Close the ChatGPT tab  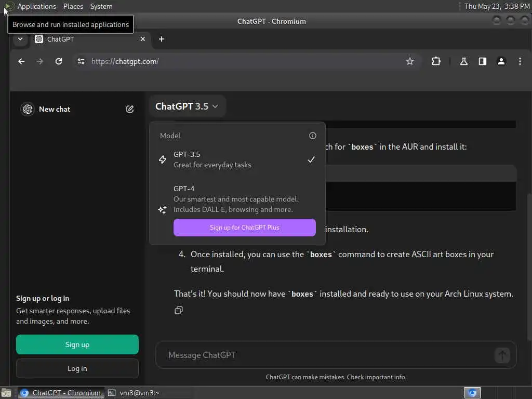pos(143,39)
